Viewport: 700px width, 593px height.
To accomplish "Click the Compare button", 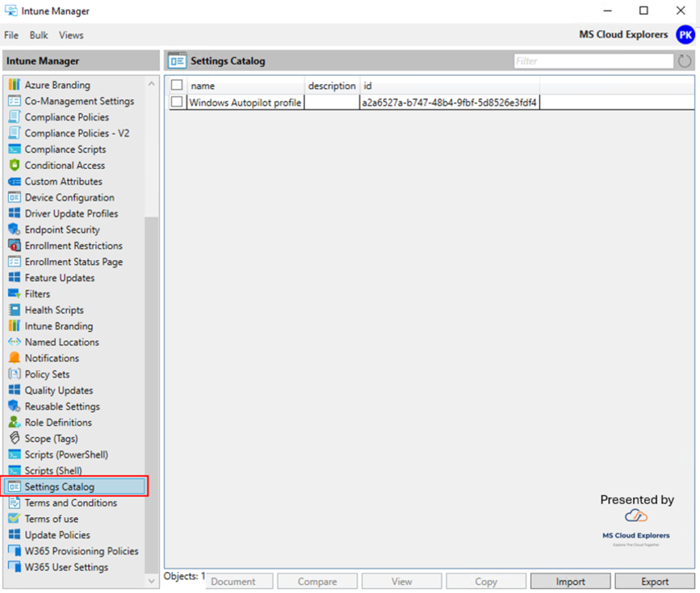I will [317, 581].
